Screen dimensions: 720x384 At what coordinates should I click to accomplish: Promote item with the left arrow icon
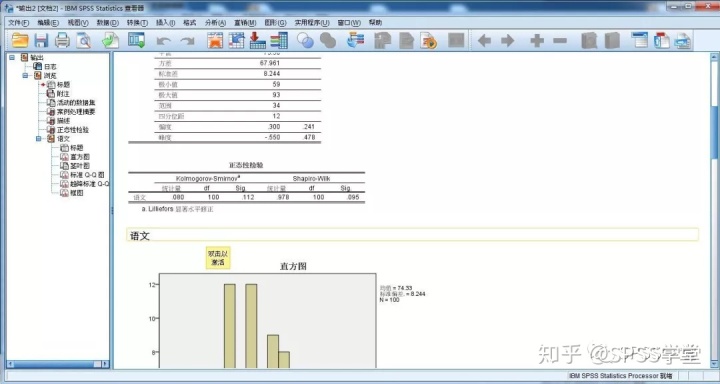(484, 41)
